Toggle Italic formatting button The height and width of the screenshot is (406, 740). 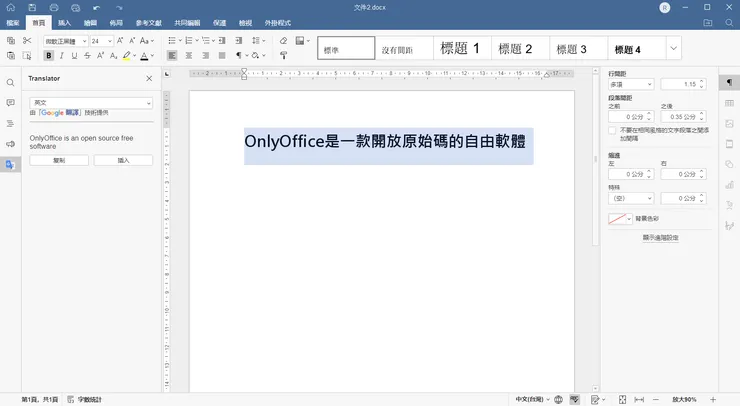(61, 56)
